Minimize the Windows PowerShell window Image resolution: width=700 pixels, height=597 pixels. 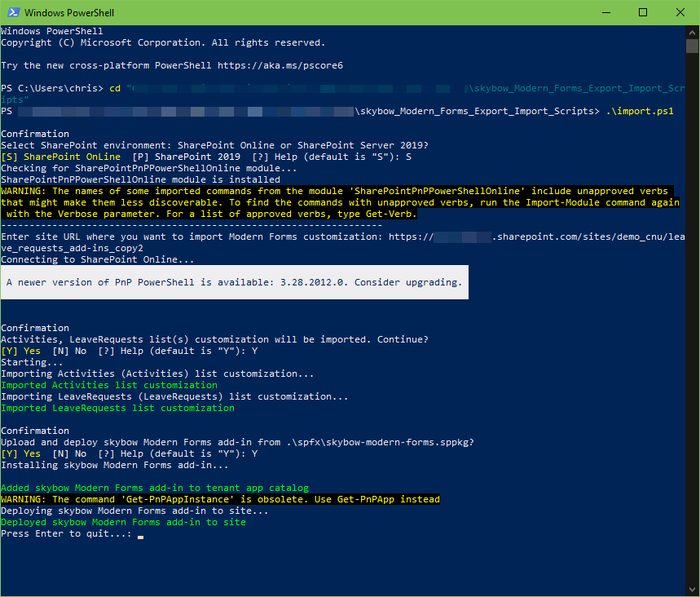click(x=605, y=12)
